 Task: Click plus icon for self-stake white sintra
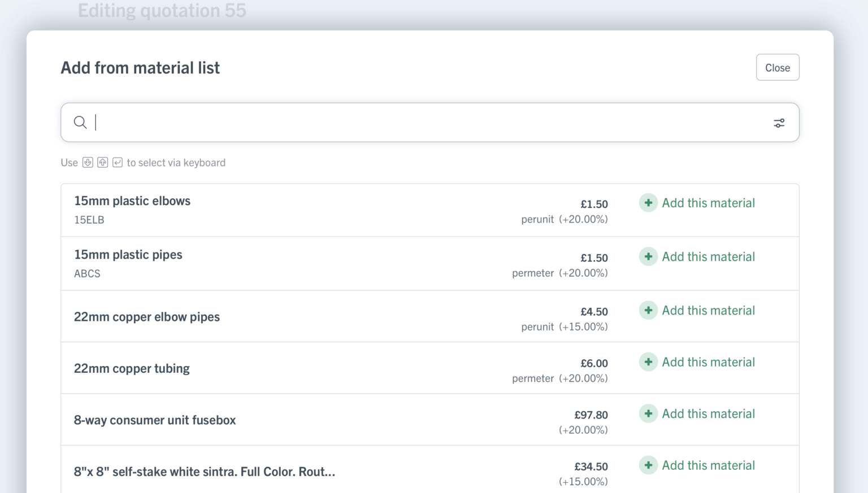point(648,465)
